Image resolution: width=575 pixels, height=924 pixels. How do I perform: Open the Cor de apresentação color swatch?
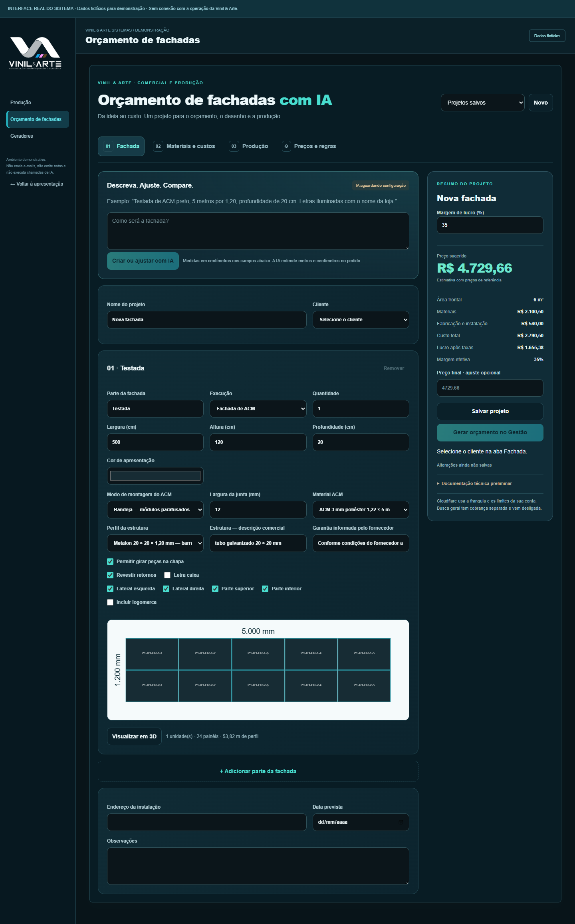pos(155,476)
